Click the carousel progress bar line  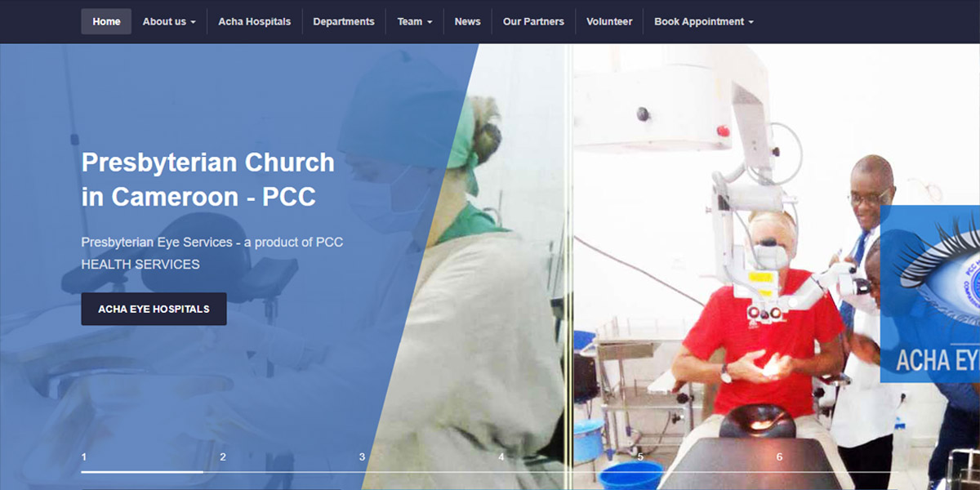(x=489, y=471)
